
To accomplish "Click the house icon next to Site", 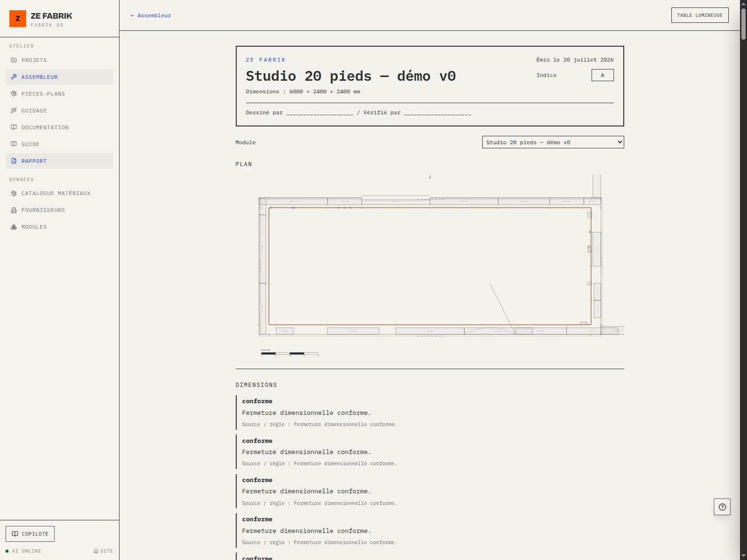I will coord(96,551).
